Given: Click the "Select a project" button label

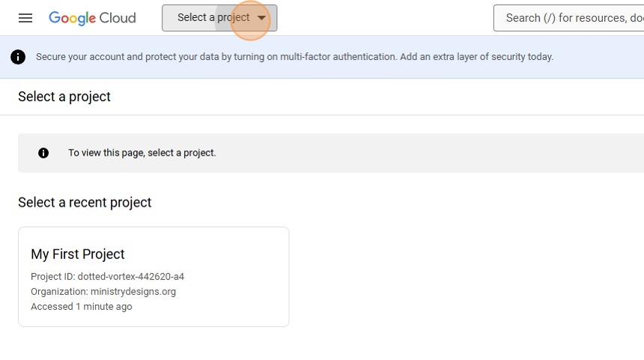Looking at the screenshot, I should (x=213, y=18).
